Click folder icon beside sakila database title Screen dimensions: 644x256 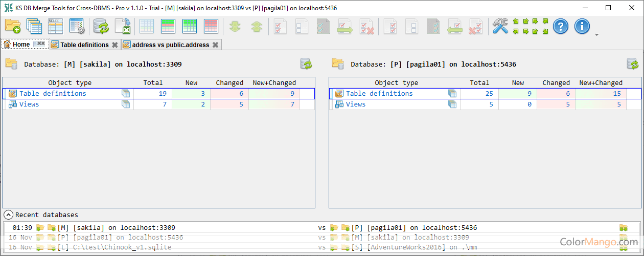11,63
